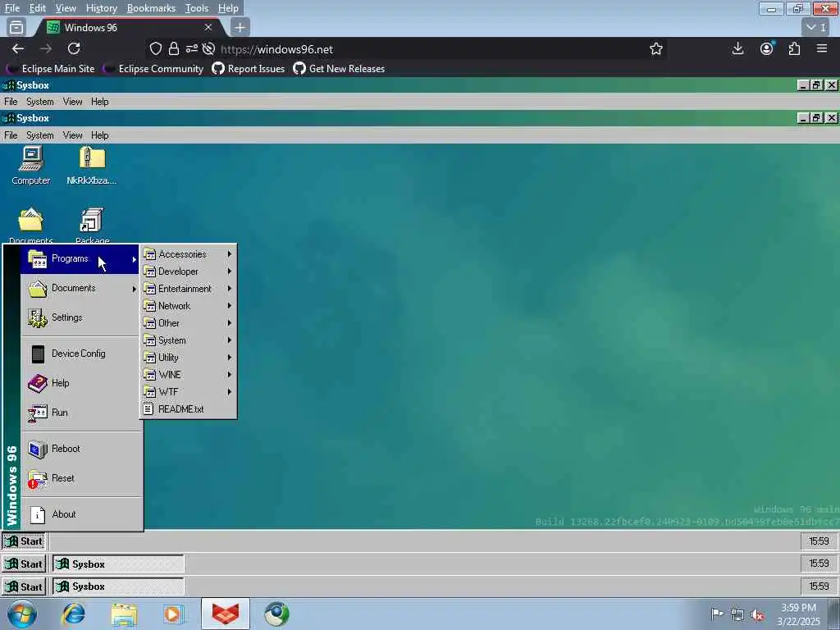This screenshot has height=630, width=840.
Task: Open Firefox hamburger application menu
Action: (822, 48)
